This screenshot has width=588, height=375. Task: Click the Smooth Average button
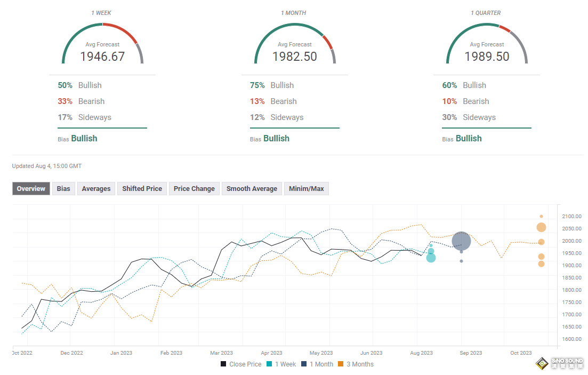coord(252,189)
